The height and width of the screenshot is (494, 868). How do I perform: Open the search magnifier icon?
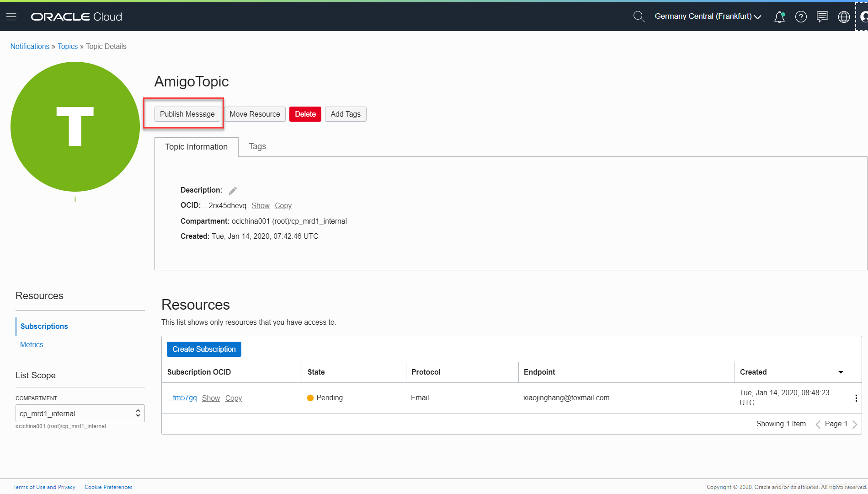pyautogui.click(x=639, y=17)
